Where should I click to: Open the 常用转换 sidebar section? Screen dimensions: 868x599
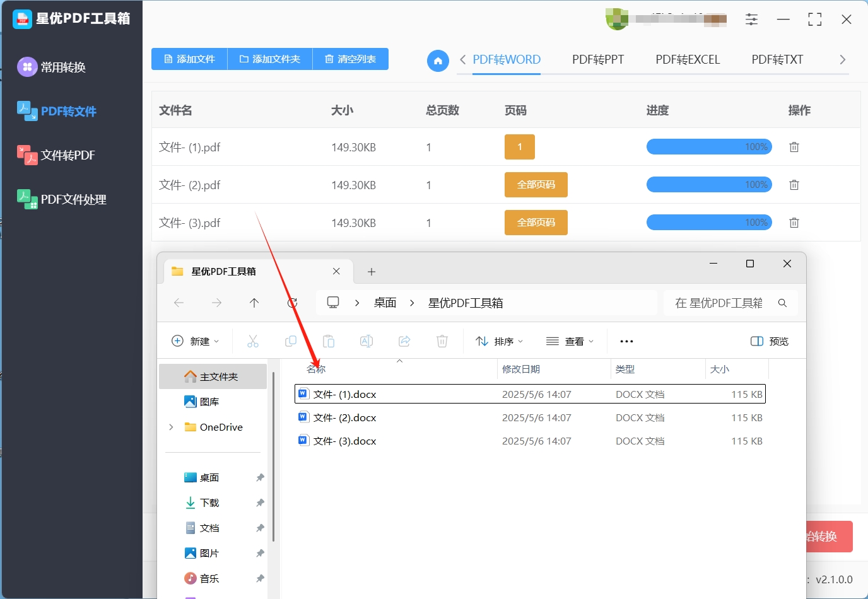(52, 67)
